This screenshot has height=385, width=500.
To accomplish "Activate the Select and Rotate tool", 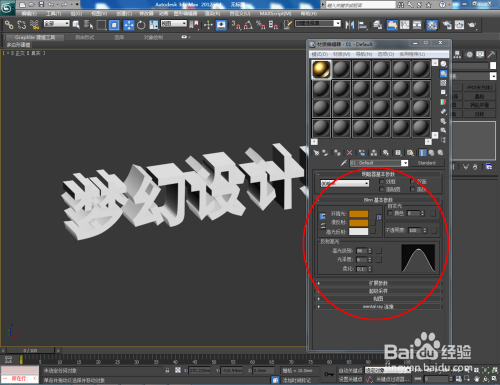I will 141,25.
